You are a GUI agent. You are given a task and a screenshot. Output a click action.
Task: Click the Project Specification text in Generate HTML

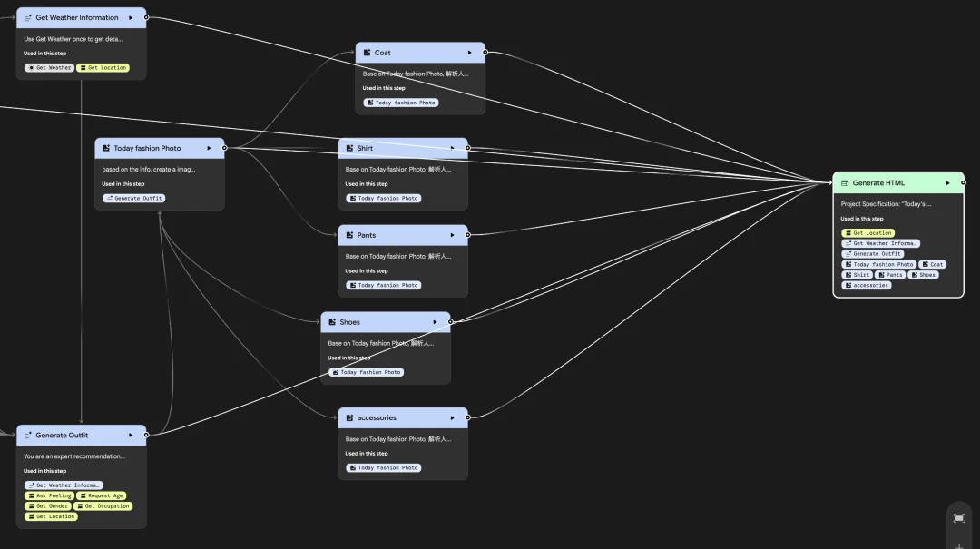(886, 204)
